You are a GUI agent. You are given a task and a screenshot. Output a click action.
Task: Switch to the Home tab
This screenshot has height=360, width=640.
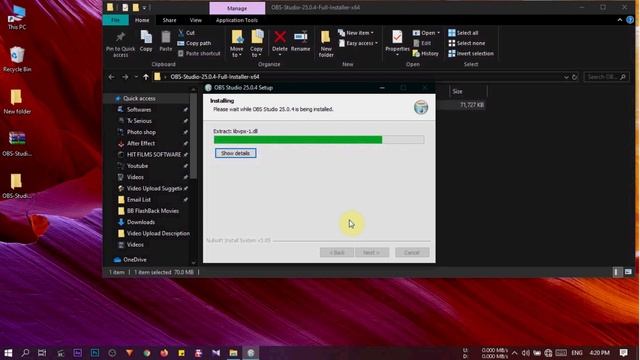coord(142,20)
